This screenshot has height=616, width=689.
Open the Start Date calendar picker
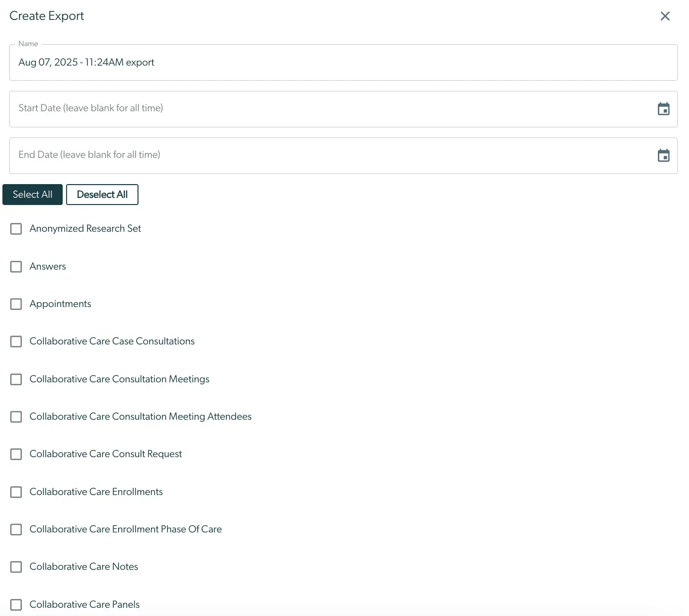tap(664, 108)
